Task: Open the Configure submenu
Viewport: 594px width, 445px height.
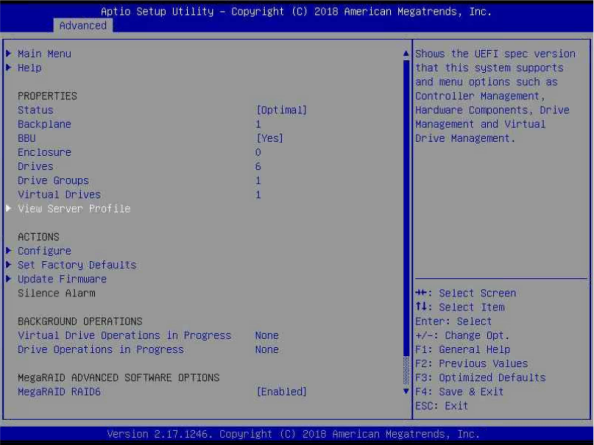Action: (x=44, y=251)
